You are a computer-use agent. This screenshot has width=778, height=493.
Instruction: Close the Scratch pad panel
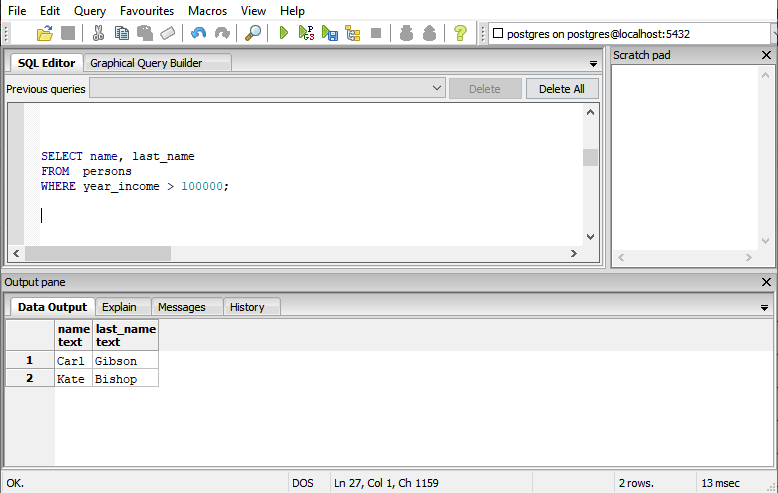tap(766, 55)
